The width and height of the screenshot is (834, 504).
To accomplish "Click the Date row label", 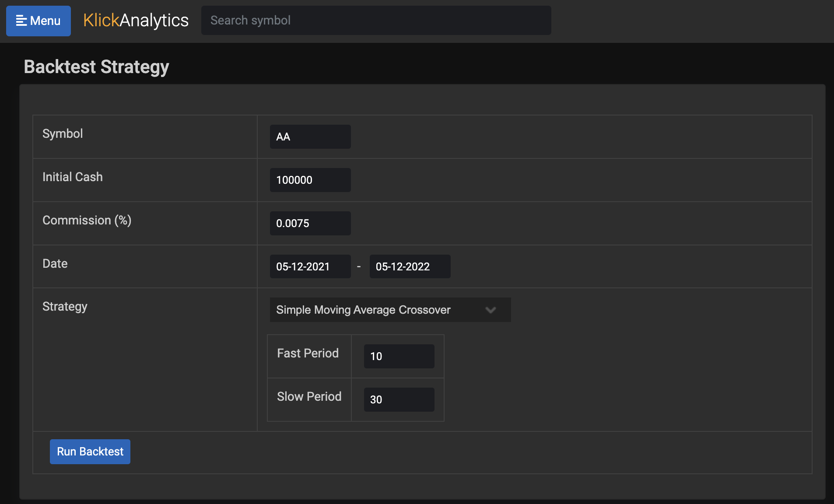I will point(55,263).
